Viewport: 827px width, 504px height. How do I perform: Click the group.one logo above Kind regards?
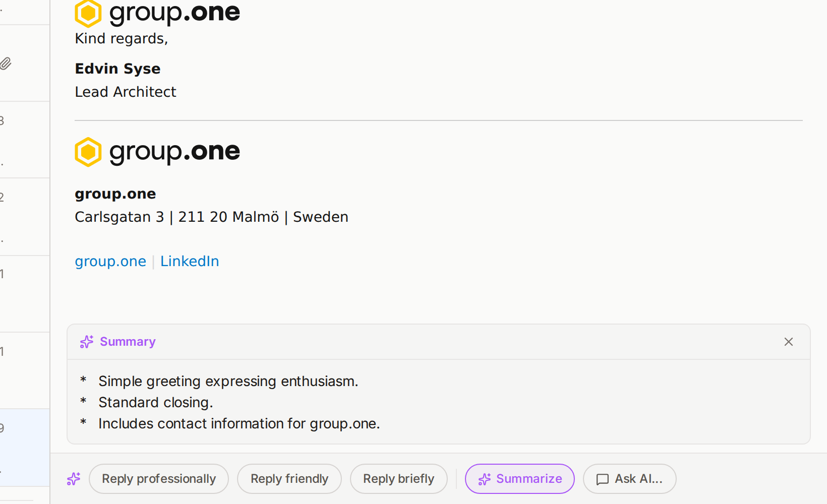(x=157, y=13)
